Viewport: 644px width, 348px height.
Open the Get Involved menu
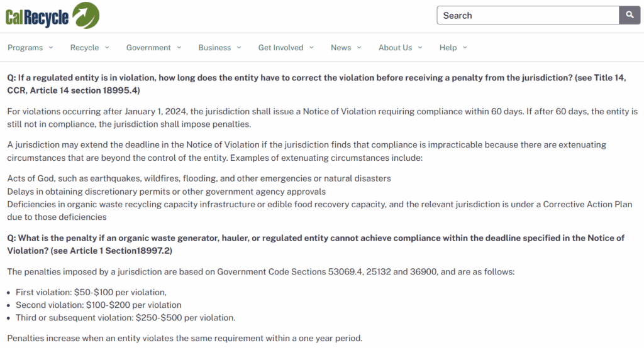coord(280,48)
